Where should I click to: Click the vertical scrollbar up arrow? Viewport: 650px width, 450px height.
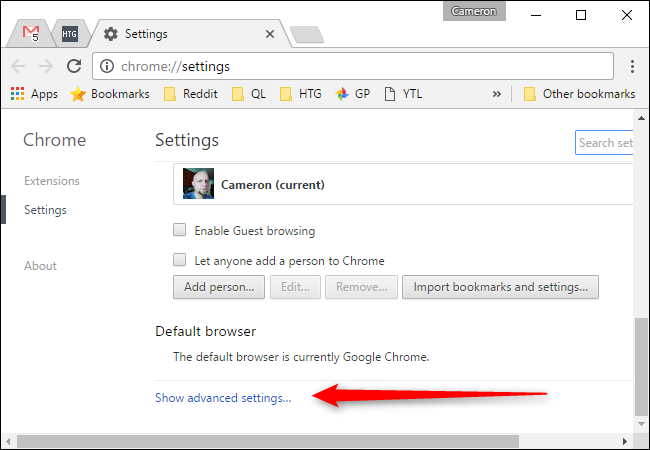click(641, 119)
